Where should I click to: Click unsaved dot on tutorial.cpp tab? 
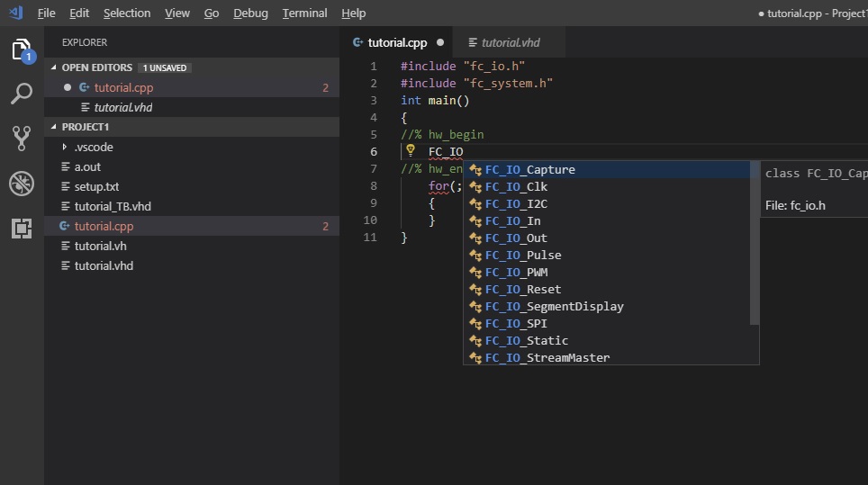(x=440, y=42)
